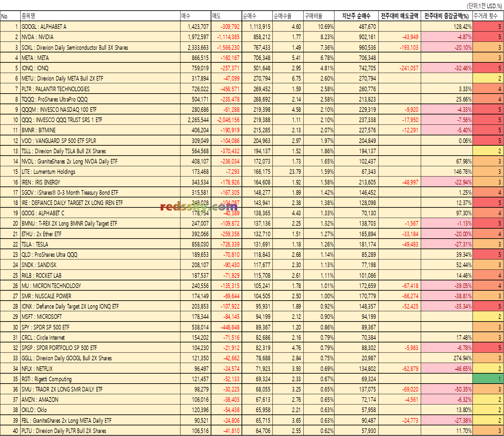Viewport: 504px width, 436px height.
Task: Click the 순매수 column header
Action: tap(257, 16)
